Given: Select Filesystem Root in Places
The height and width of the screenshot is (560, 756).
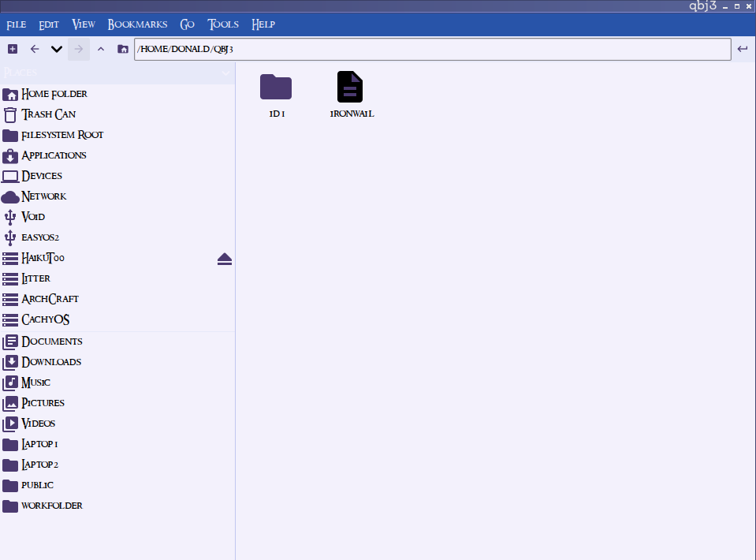Looking at the screenshot, I should click(62, 135).
